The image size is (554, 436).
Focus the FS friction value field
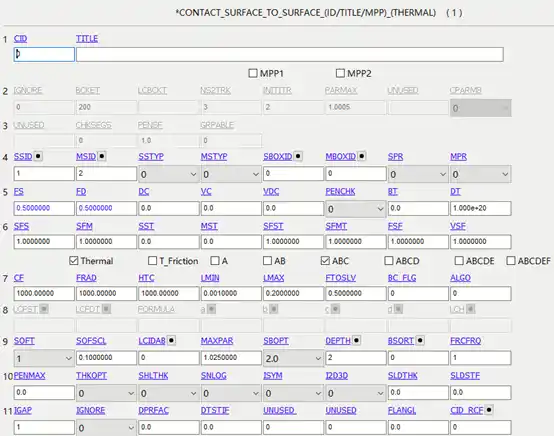coord(44,208)
